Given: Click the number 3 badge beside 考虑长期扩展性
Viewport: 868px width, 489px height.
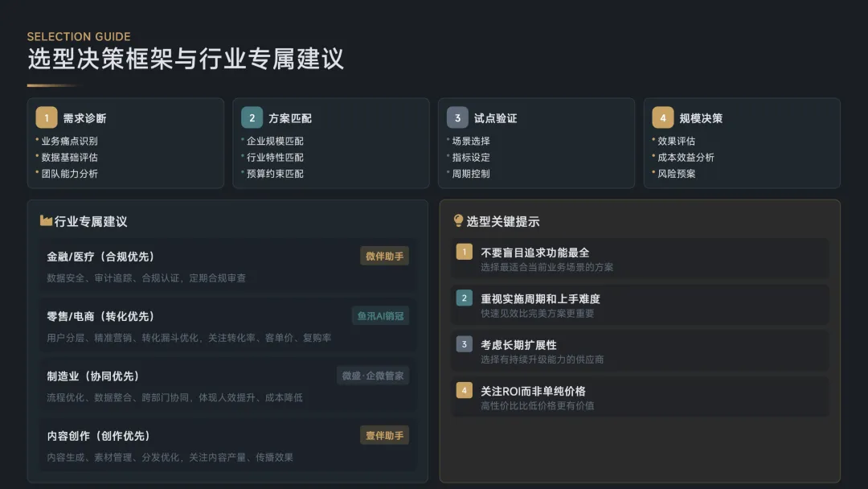Looking at the screenshot, I should click(x=464, y=344).
